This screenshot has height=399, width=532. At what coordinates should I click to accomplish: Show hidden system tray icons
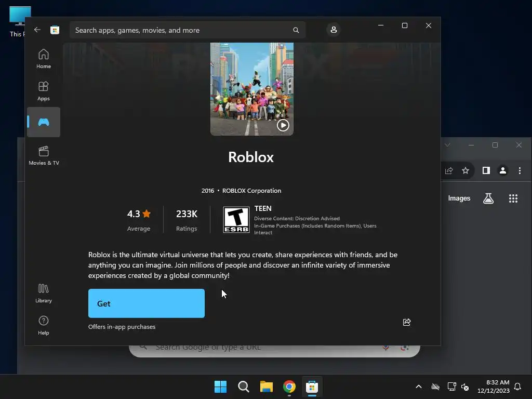[419, 387]
